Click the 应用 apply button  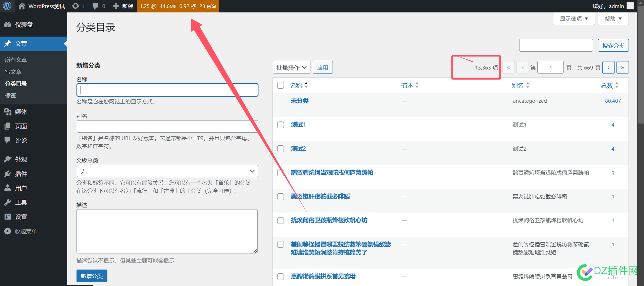(323, 67)
